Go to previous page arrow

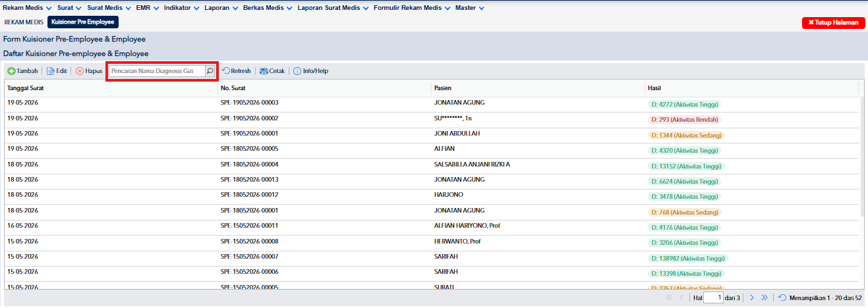681,298
